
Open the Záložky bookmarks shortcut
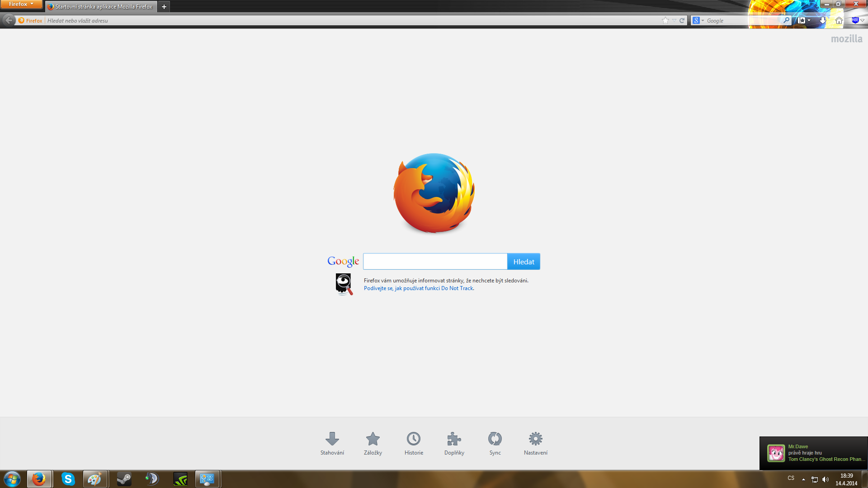point(373,443)
